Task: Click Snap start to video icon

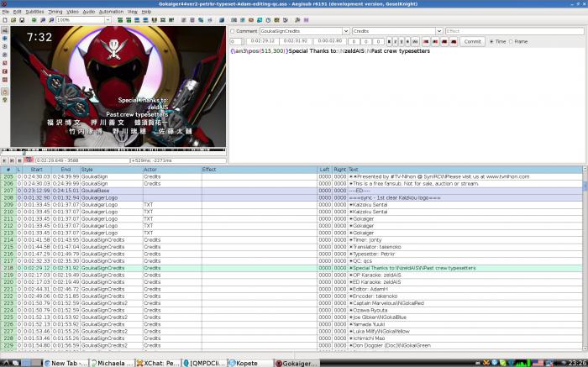Action: [137, 19]
